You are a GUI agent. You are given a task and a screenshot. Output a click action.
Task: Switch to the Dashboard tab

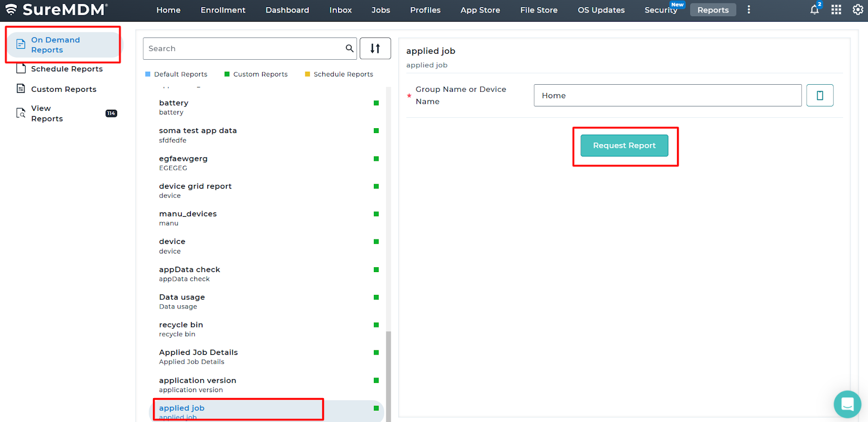tap(287, 10)
